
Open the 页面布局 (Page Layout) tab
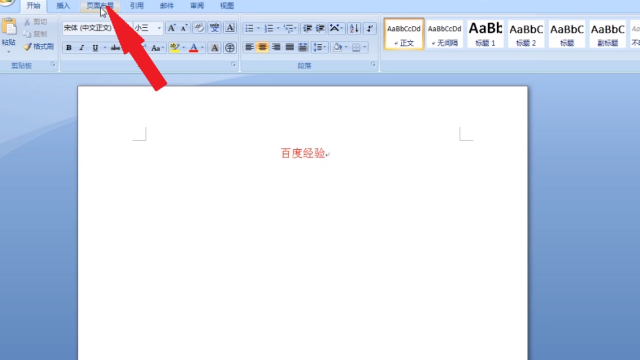[100, 6]
